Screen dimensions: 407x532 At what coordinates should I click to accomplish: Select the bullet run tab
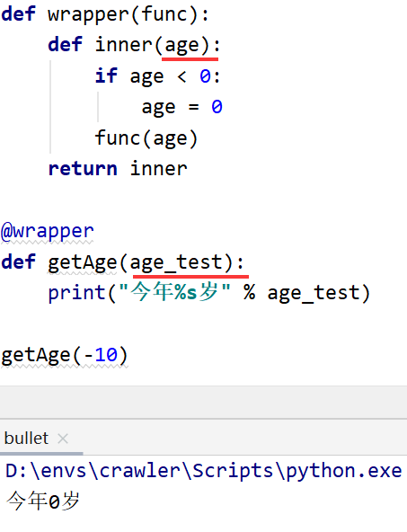26,438
